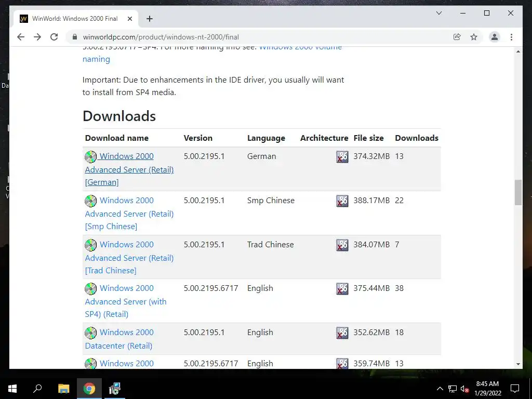Expand the tab search dropdown
This screenshot has width=532, height=399.
click(x=438, y=13)
